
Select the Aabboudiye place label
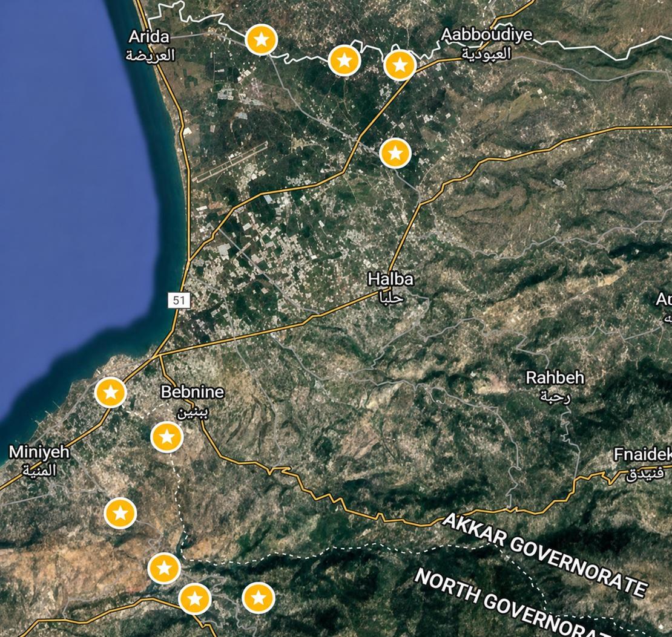(486, 44)
